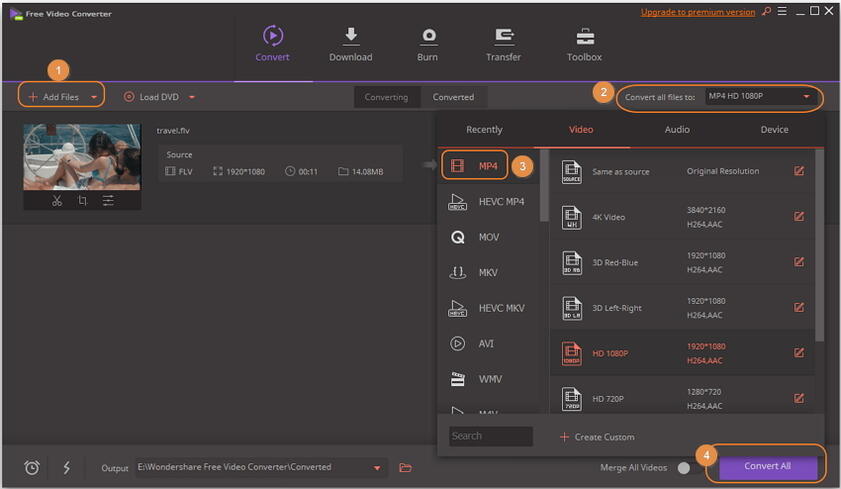Viewport: 841px width, 489px height.
Task: Edit the 3D Left-Right preset
Action: 799,308
